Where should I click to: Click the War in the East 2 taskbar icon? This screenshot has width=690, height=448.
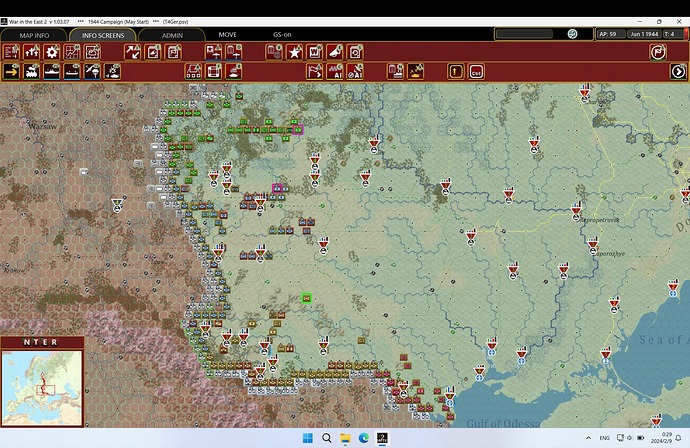point(382,438)
